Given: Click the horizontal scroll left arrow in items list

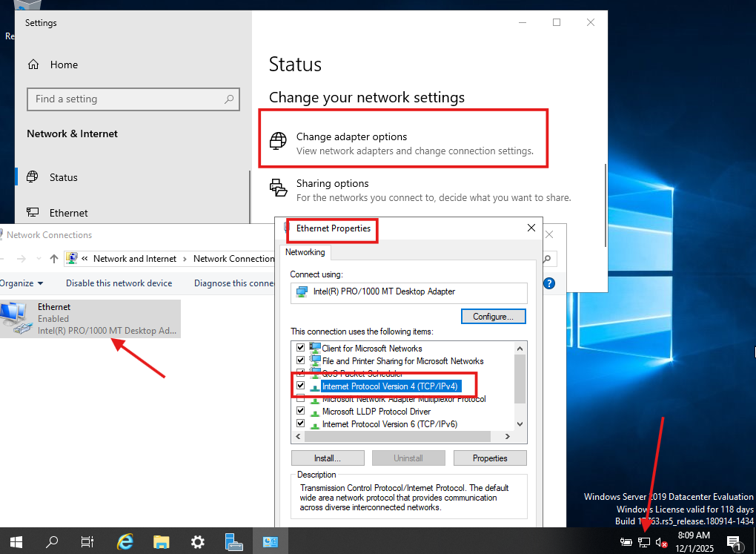Looking at the screenshot, I should (298, 436).
